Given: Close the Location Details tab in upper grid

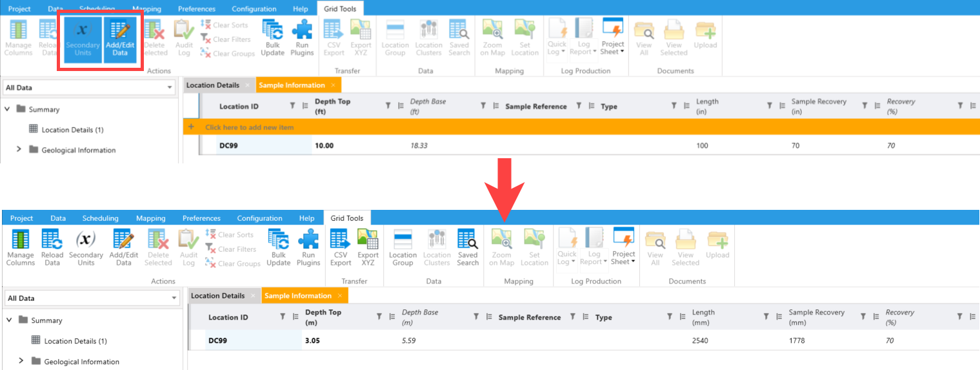Looking at the screenshot, I should coord(247,85).
